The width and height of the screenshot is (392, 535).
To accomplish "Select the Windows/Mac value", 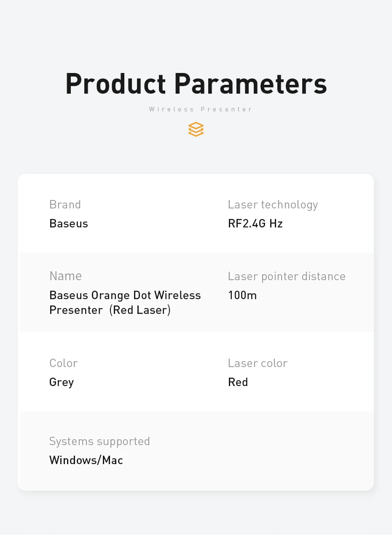I will (x=86, y=460).
